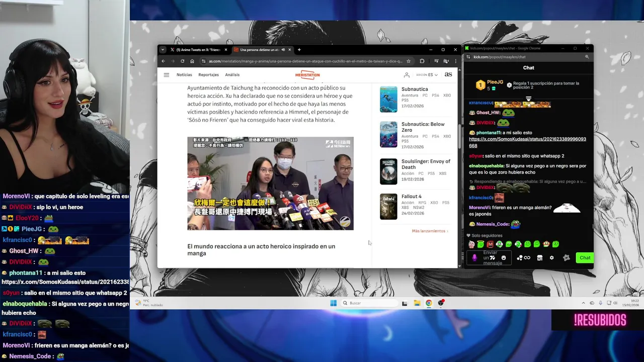Click the green Chat send button
Screen dimensions: 644x362
click(x=585, y=257)
